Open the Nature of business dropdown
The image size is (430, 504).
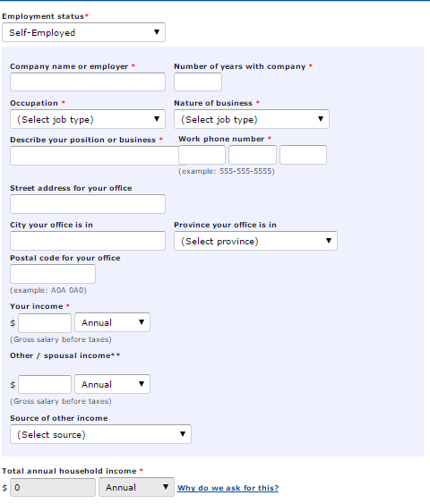pyautogui.click(x=252, y=119)
